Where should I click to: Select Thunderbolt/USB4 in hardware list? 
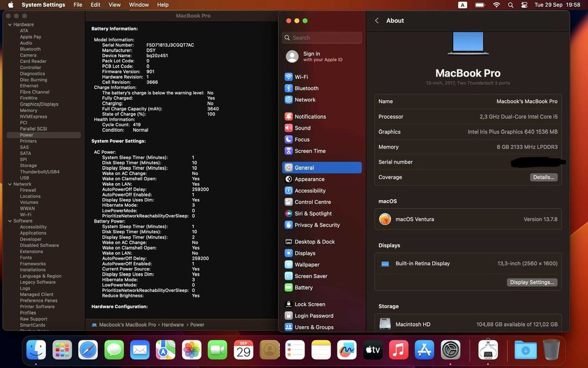pyautogui.click(x=40, y=171)
